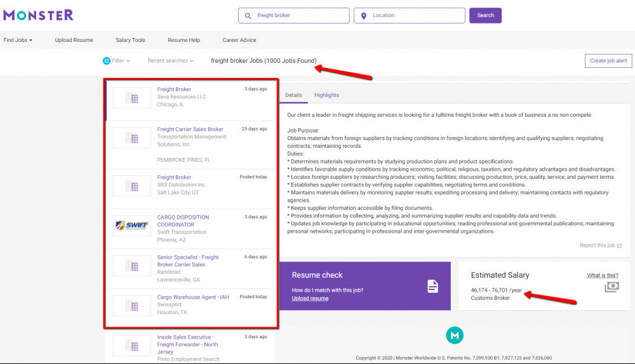Click the Report this job external link icon
635x364 pixels.
pyautogui.click(x=619, y=245)
